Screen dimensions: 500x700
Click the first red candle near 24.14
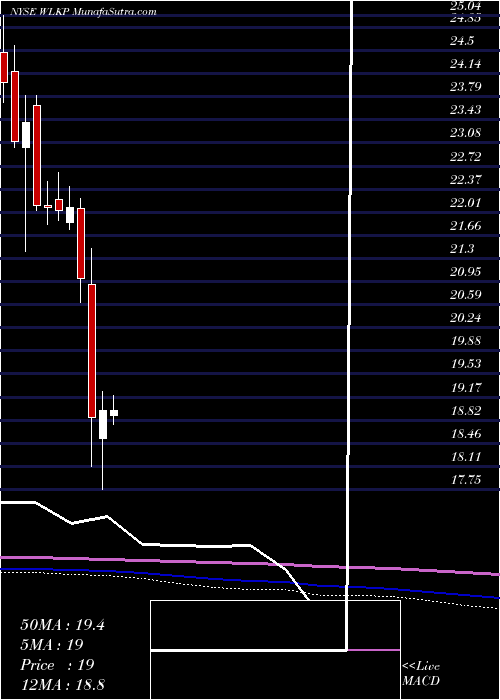(4, 67)
